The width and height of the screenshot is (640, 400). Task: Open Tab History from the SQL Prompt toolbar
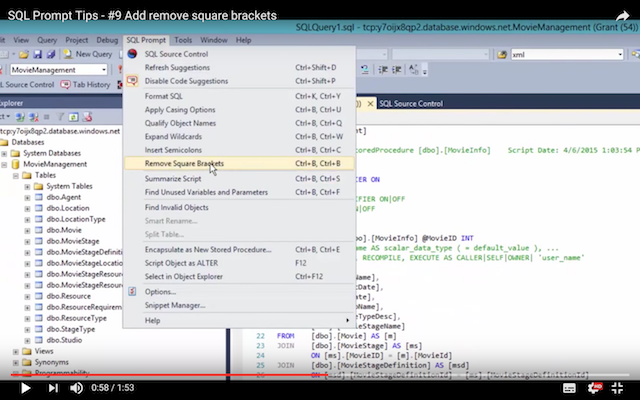point(85,84)
